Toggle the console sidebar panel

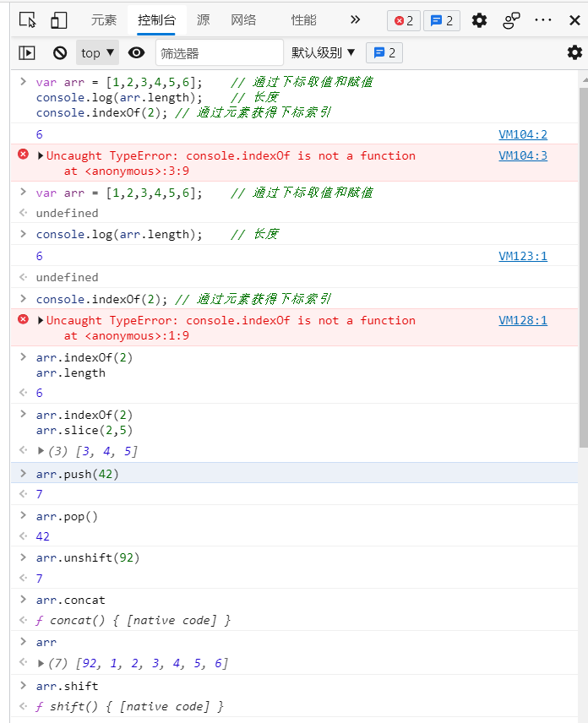(x=27, y=52)
